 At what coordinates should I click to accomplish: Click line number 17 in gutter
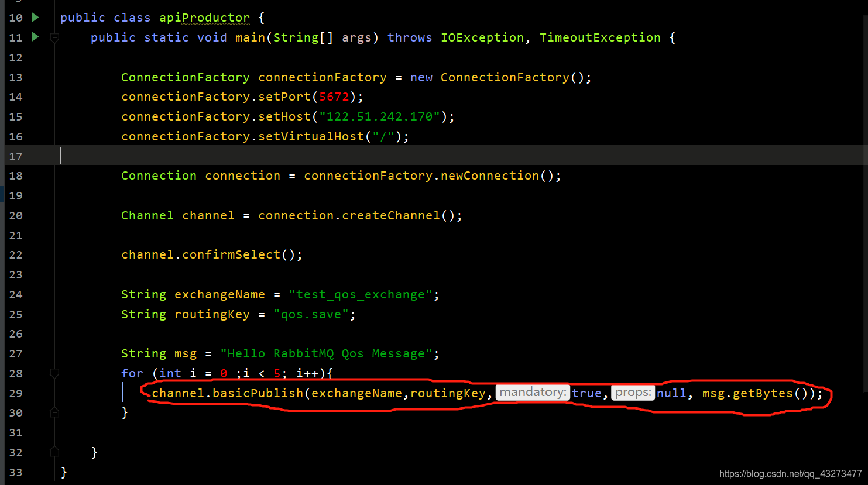(x=16, y=156)
